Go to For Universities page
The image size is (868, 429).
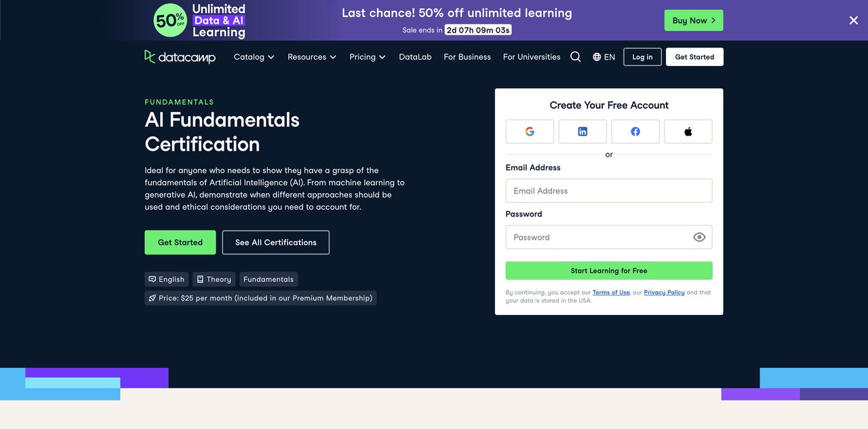click(532, 57)
